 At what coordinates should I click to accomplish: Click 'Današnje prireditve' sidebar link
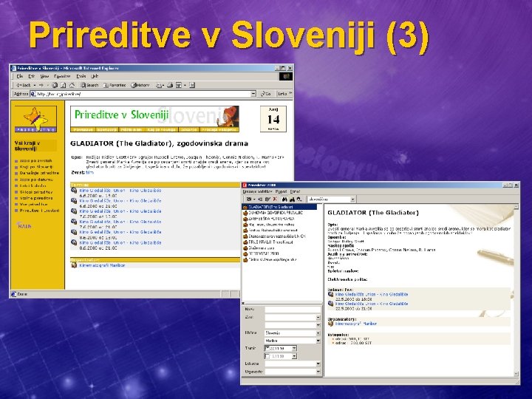(x=39, y=173)
